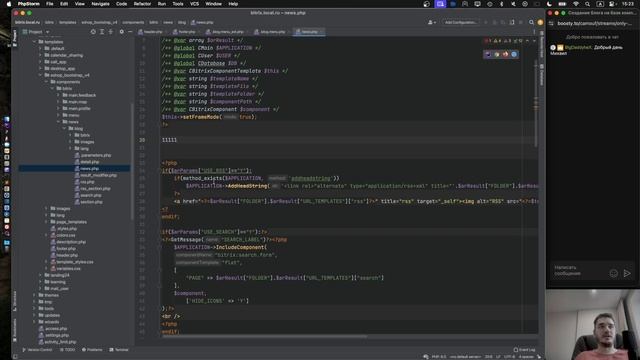Click the collapse all icon in Project panel
Image resolution: width=640 pixels, height=360 pixels.
pos(111,32)
